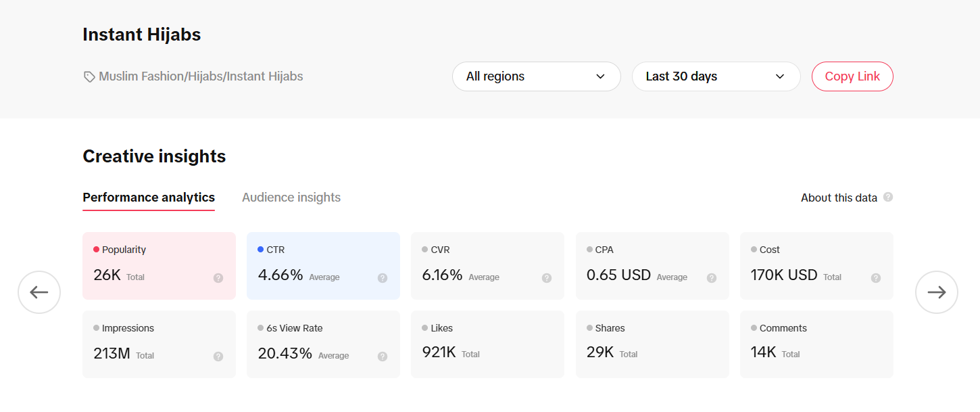This screenshot has width=980, height=412.
Task: Toggle the Popularity metric card
Action: (159, 266)
